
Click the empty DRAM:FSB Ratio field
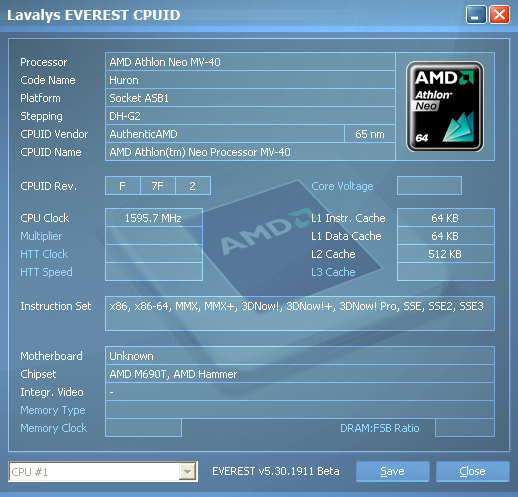pos(465,428)
